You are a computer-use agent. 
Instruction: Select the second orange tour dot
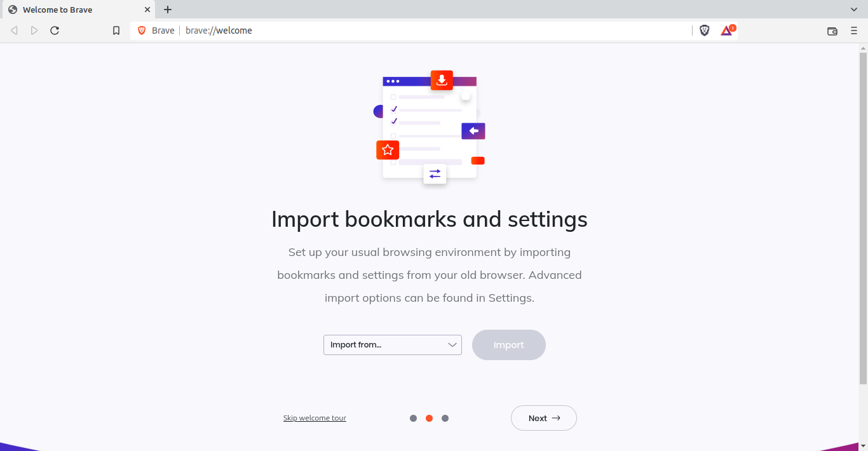[429, 418]
